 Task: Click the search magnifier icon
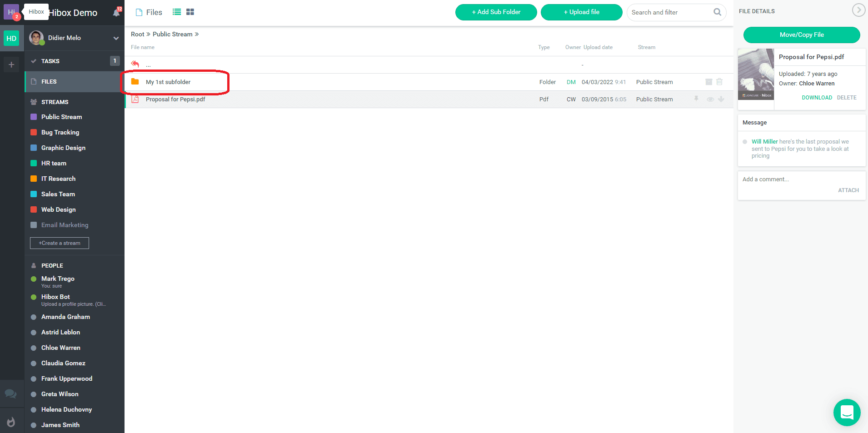(717, 12)
